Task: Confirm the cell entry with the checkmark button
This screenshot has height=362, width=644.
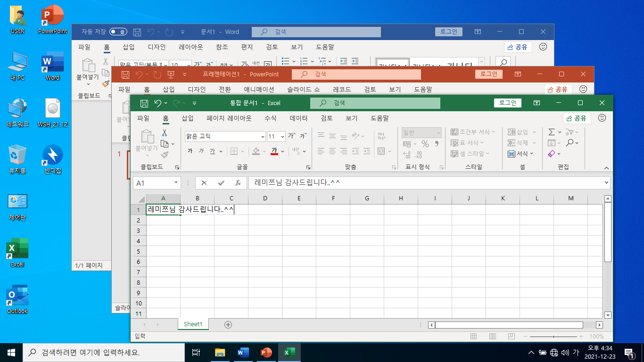Action: [x=221, y=183]
